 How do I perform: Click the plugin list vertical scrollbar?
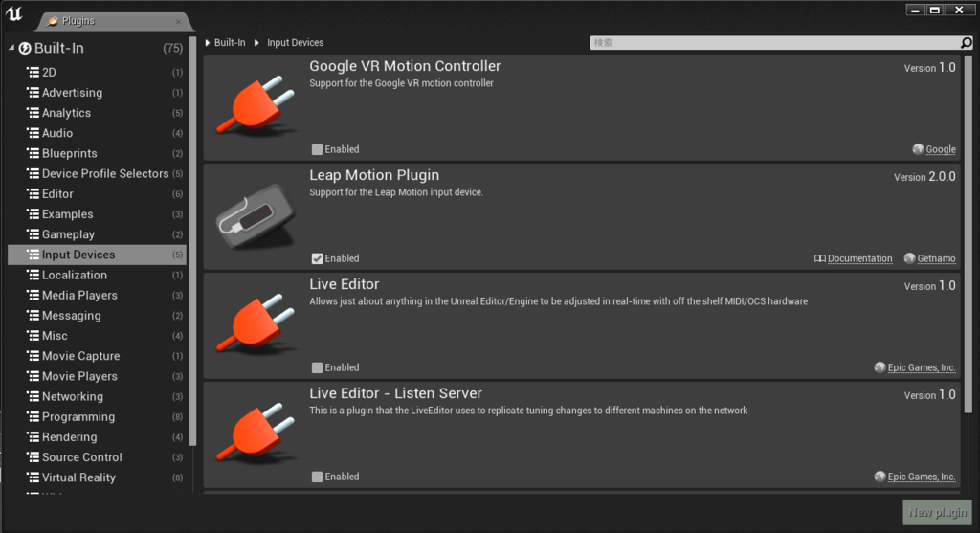969,234
